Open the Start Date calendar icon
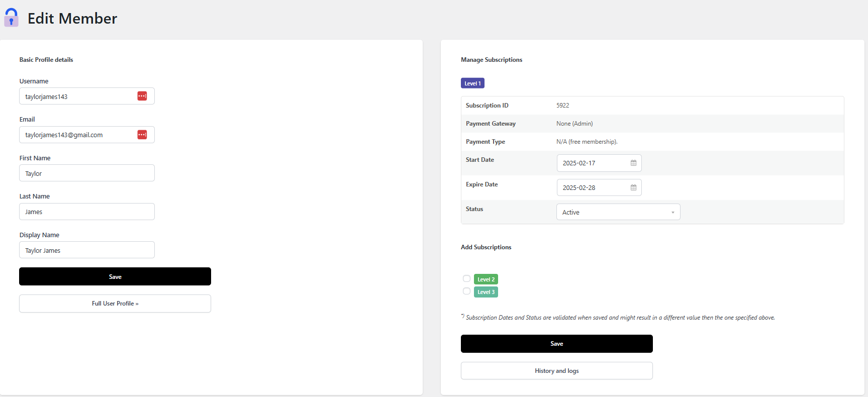The width and height of the screenshot is (868, 397). click(x=633, y=163)
